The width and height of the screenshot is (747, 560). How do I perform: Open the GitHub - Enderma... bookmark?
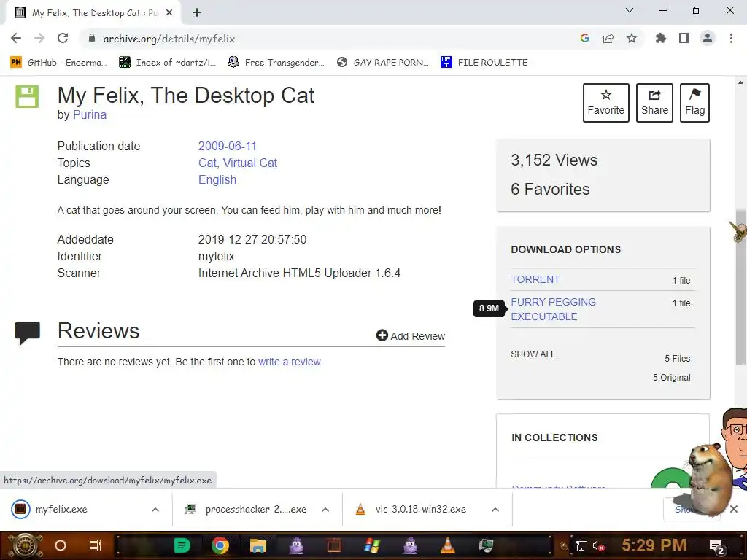58,63
